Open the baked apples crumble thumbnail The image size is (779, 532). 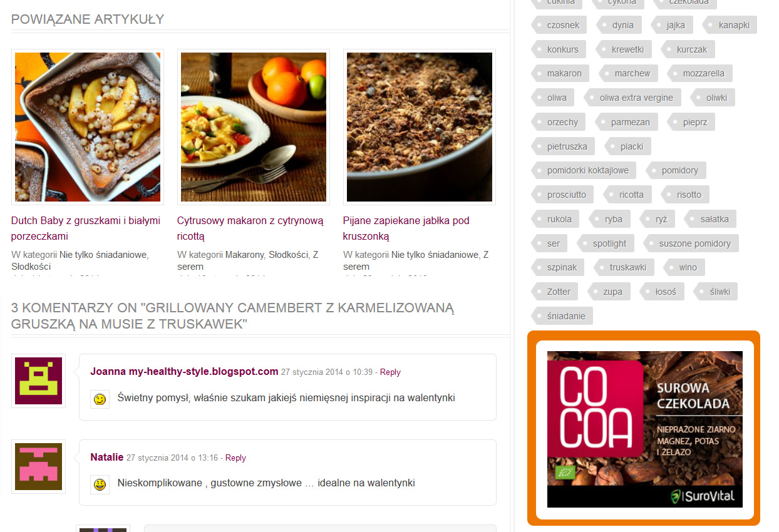click(x=420, y=127)
